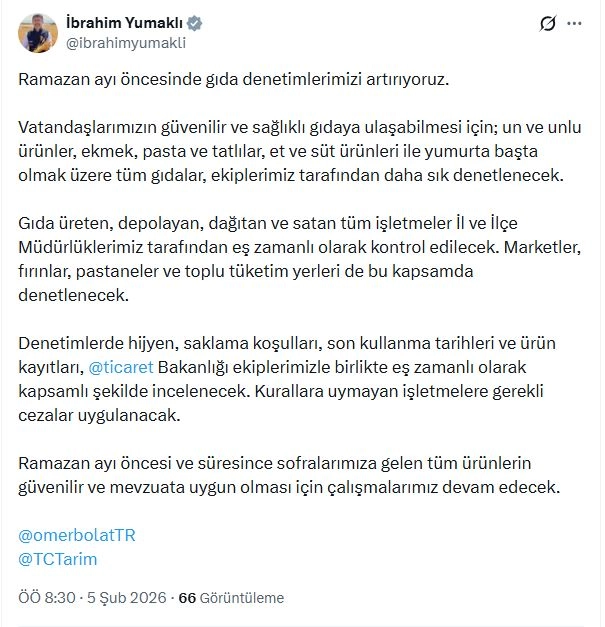The image size is (605, 627).
Task: Open the Grok actions icon
Action: tap(547, 24)
